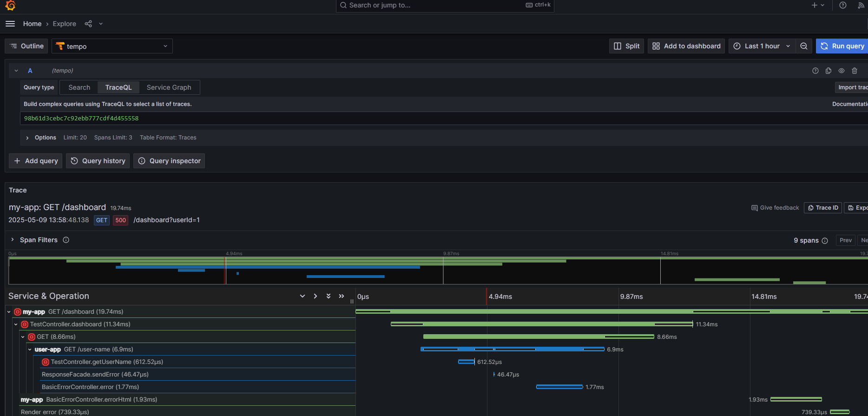
Task: Click the plus add-new icon in the top bar
Action: point(815,5)
